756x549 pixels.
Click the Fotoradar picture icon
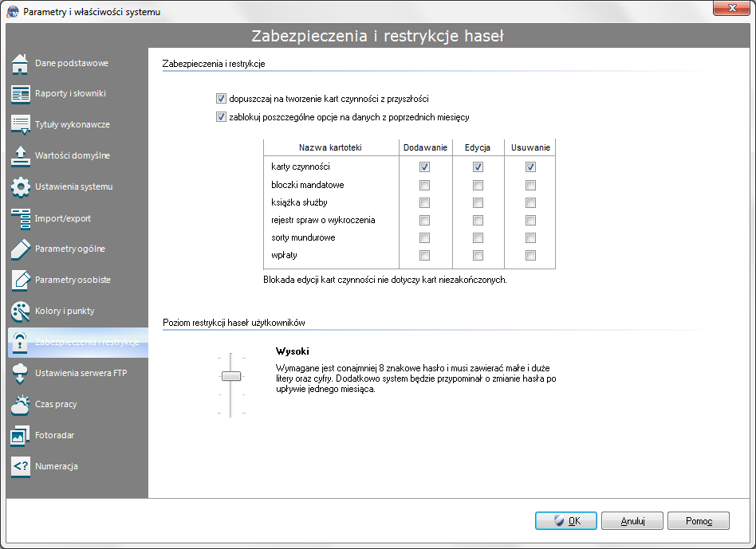[x=21, y=436]
